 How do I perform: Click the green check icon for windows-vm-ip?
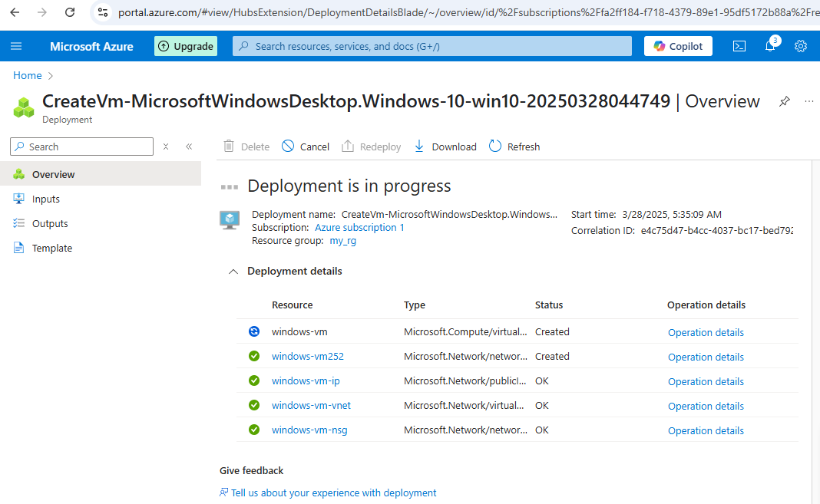[254, 380]
